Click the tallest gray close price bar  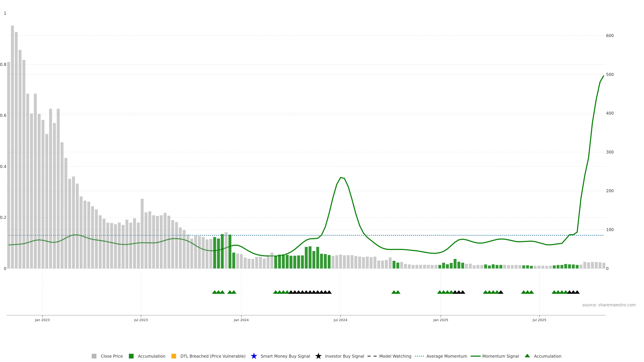click(x=12, y=125)
